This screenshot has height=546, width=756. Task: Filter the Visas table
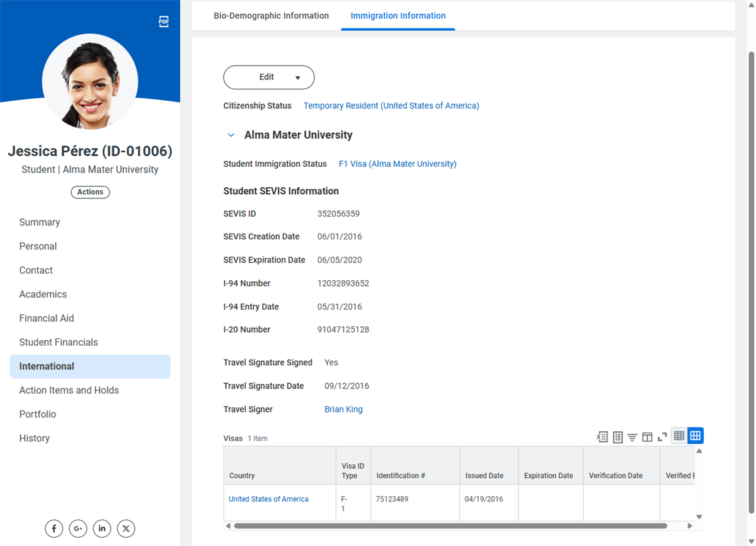[632, 436]
